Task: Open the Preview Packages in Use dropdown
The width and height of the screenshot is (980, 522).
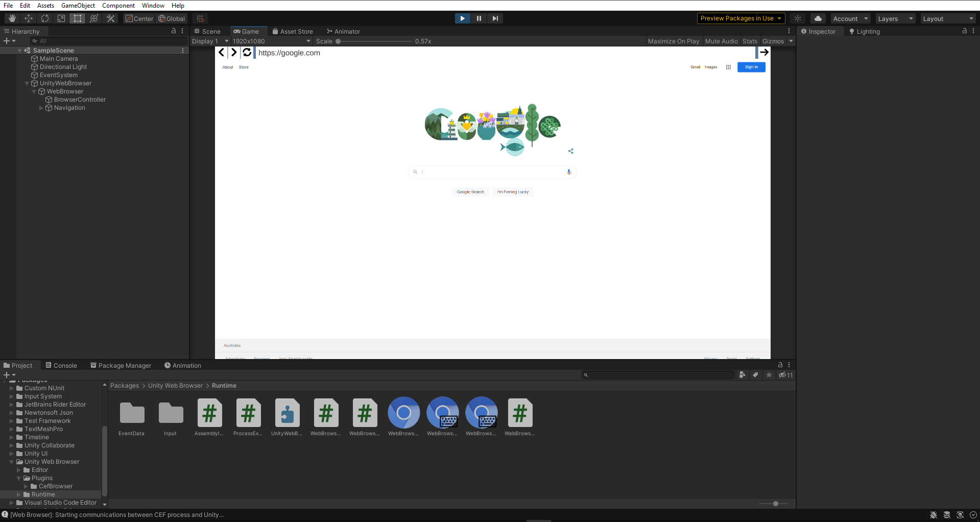Action: point(740,18)
